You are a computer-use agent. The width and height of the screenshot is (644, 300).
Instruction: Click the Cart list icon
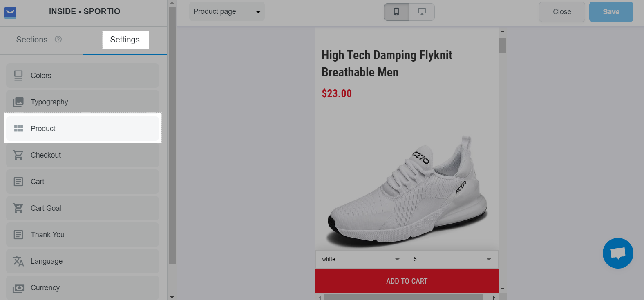click(18, 182)
